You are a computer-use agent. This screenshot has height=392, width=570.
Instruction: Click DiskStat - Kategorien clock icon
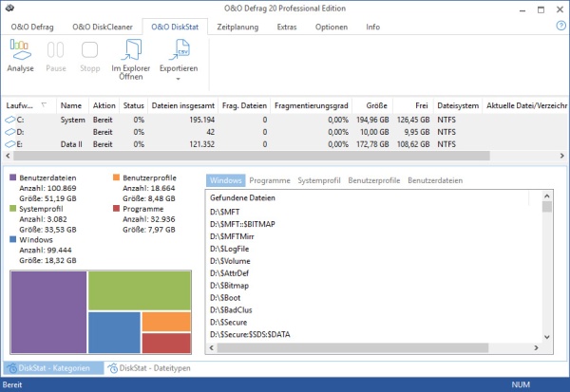tap(12, 368)
